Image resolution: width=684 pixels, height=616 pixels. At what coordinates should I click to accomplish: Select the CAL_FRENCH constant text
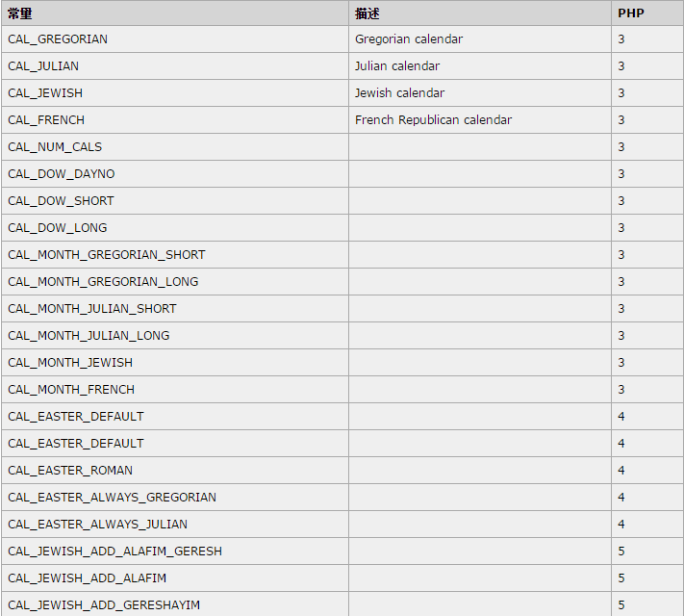click(x=46, y=120)
